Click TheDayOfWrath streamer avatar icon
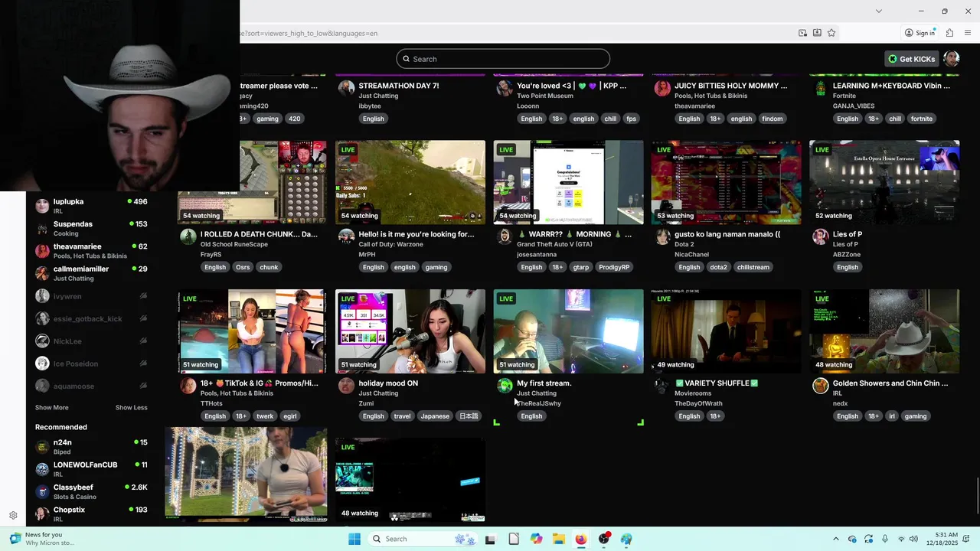 point(662,386)
